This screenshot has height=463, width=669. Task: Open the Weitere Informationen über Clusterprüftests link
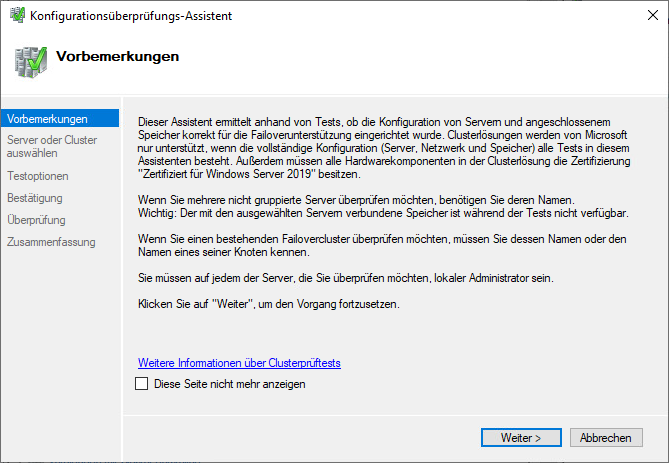245,363
